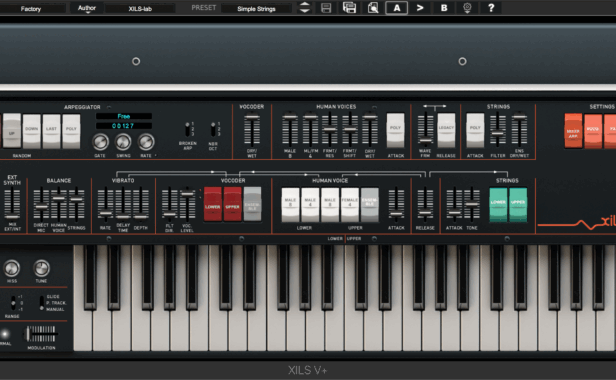Open the XILS-lab author dropdown
The image size is (616, 380).
click(x=140, y=9)
